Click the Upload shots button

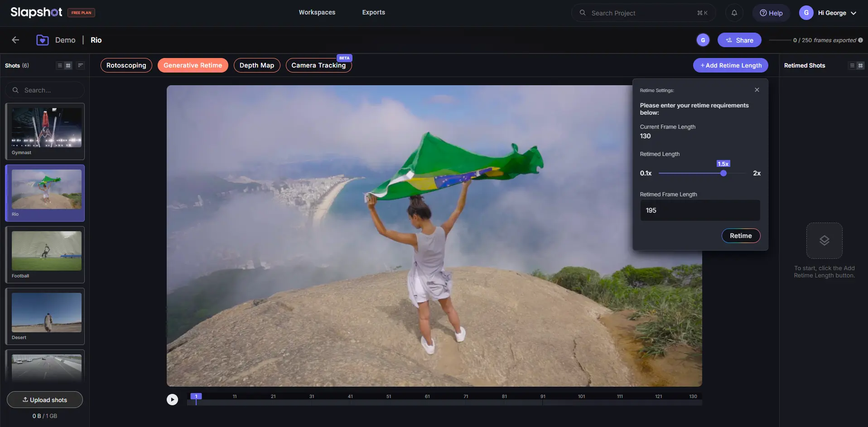tap(45, 399)
